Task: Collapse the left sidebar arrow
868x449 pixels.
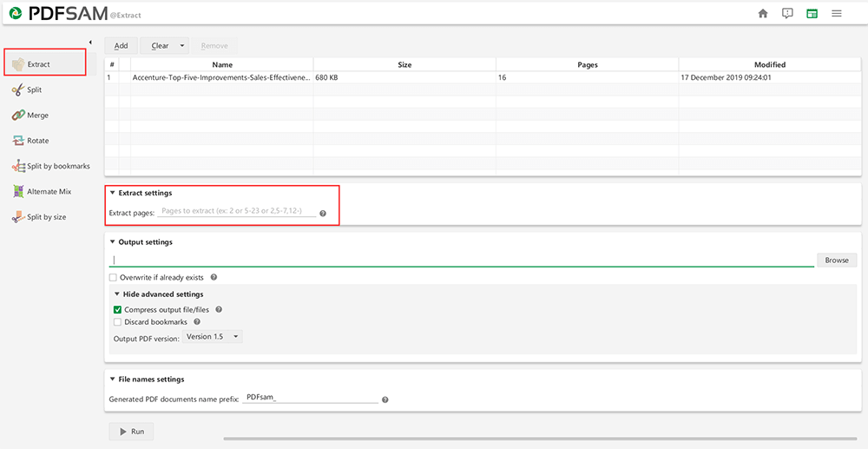Action: pos(90,43)
